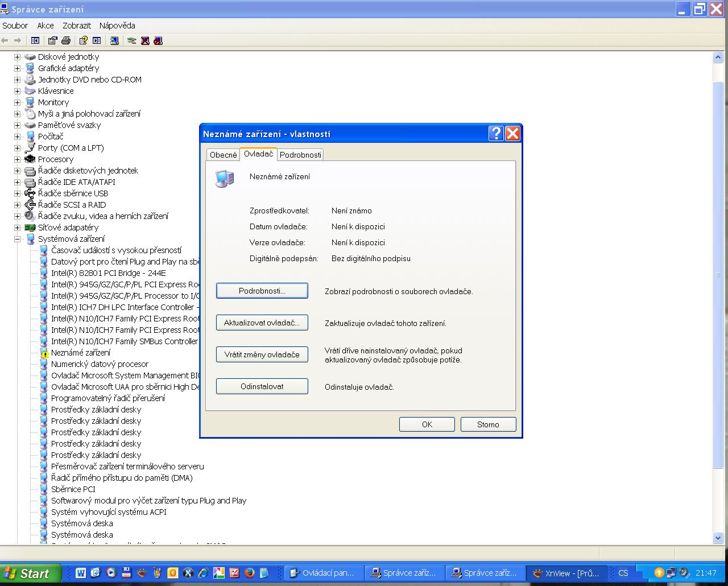Scan for hardware changes toolbar icon
This screenshot has height=586, width=728.
(114, 40)
